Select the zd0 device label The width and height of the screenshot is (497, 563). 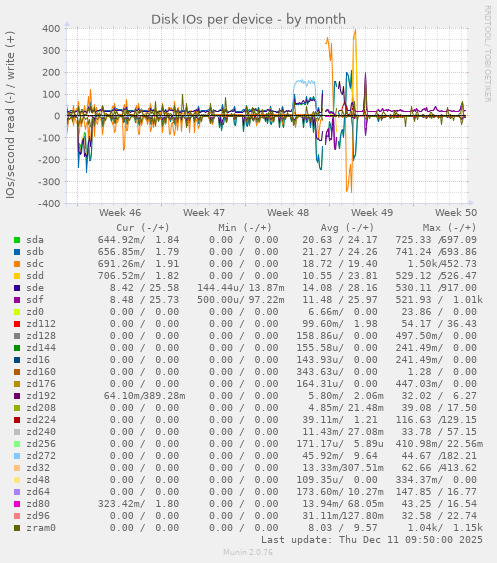[x=35, y=312]
